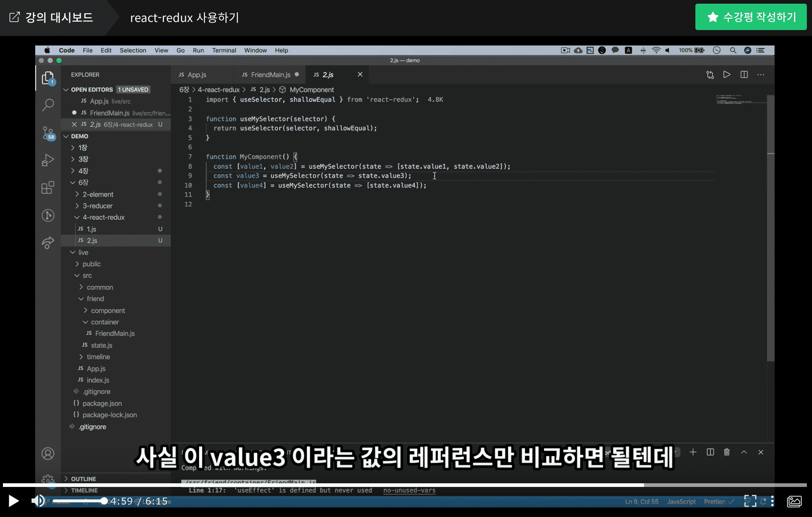Expand the 3-reducer folder
Image resolution: width=812 pixels, height=517 pixels.
point(98,206)
